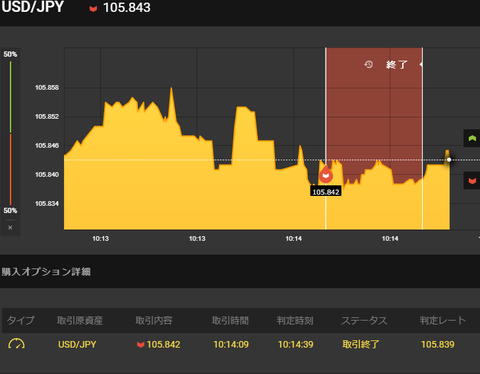Click the 105.842 price tooltip label

click(x=326, y=192)
